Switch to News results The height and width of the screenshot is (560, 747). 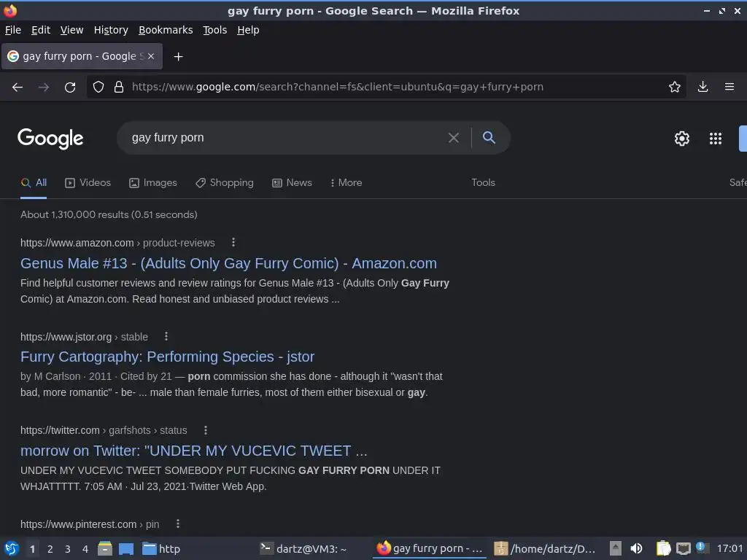292,183
